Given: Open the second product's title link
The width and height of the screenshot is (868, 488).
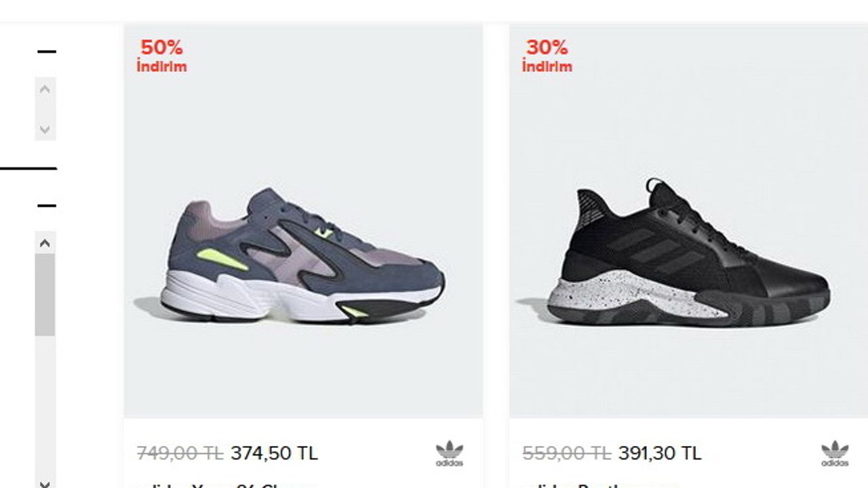Looking at the screenshot, I should click(x=600, y=485).
